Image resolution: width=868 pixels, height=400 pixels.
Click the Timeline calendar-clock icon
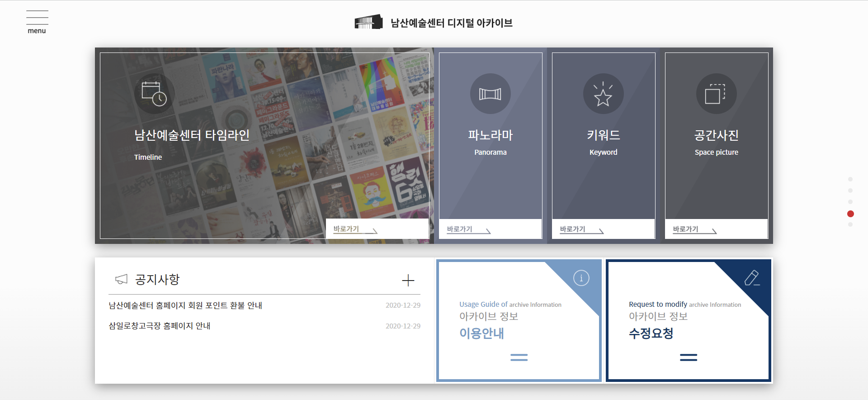click(154, 94)
